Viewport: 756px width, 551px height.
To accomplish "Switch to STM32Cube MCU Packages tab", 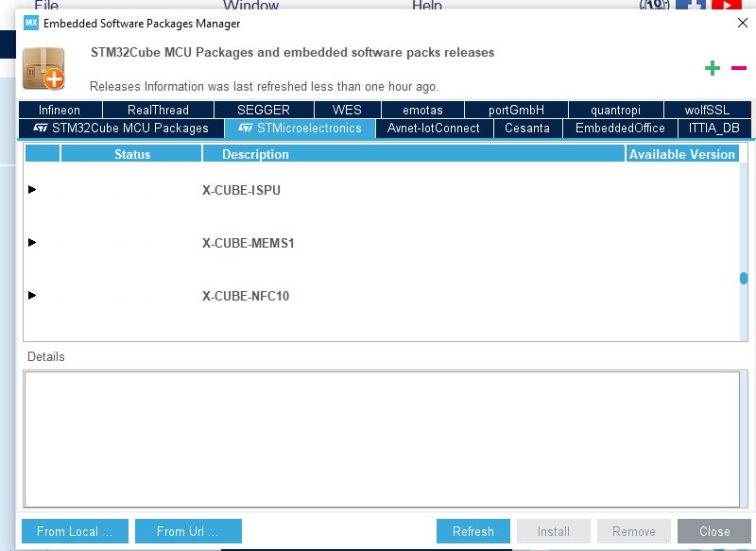I will tap(122, 129).
